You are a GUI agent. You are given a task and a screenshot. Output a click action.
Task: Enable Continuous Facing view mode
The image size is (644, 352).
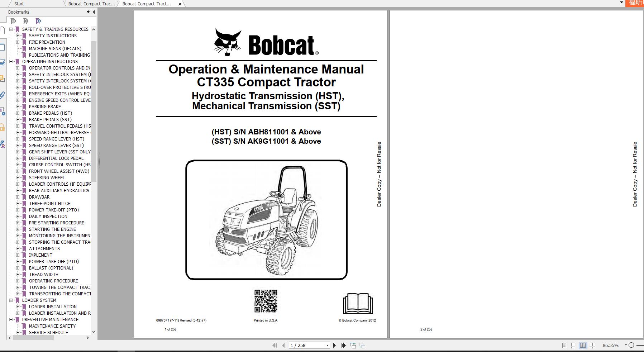click(x=592, y=345)
